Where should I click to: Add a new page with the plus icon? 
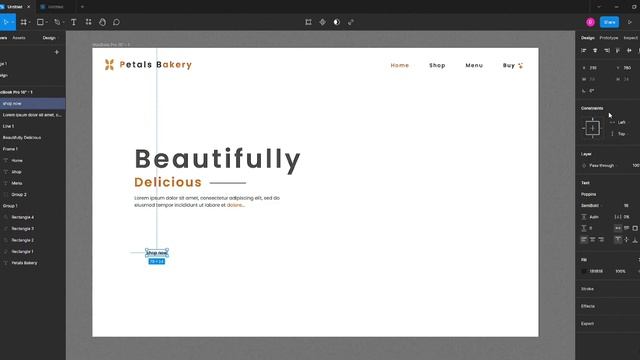(56, 52)
